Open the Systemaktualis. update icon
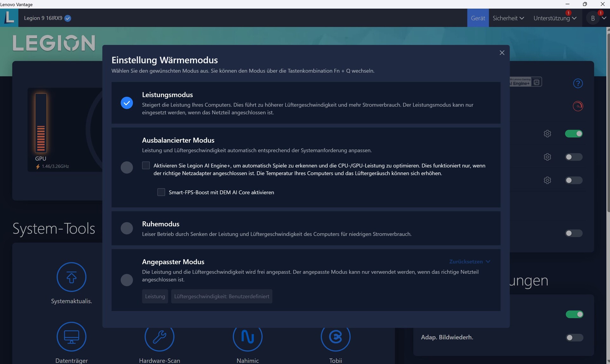610x364 pixels. pos(71,277)
